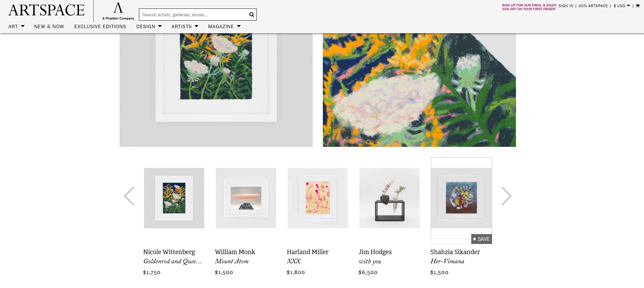Click the search magnifier icon

point(251,15)
